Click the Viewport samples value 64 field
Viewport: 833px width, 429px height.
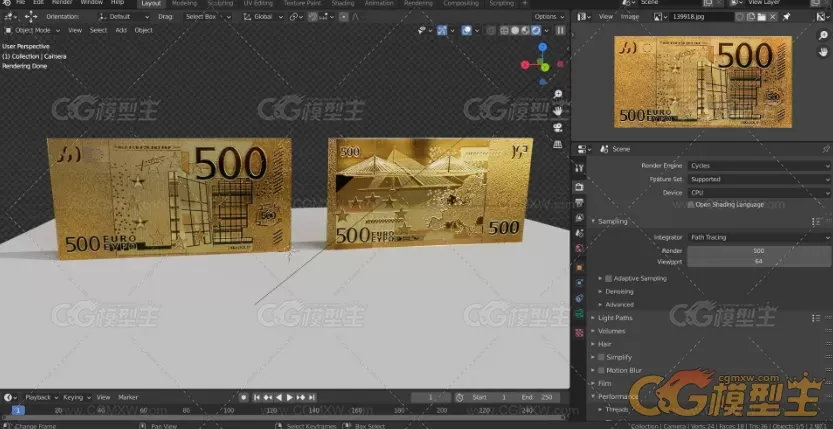point(759,261)
